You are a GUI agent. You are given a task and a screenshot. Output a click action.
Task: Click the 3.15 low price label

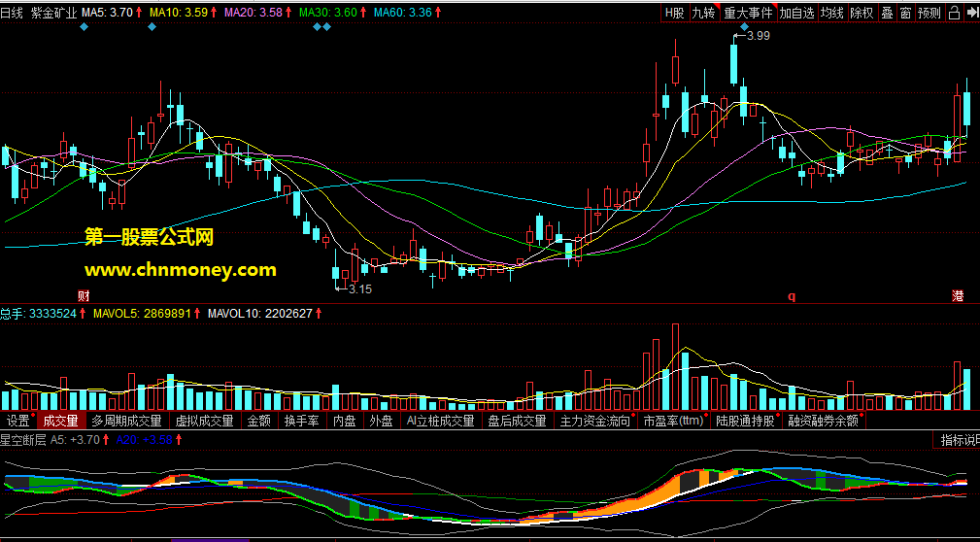click(x=360, y=289)
